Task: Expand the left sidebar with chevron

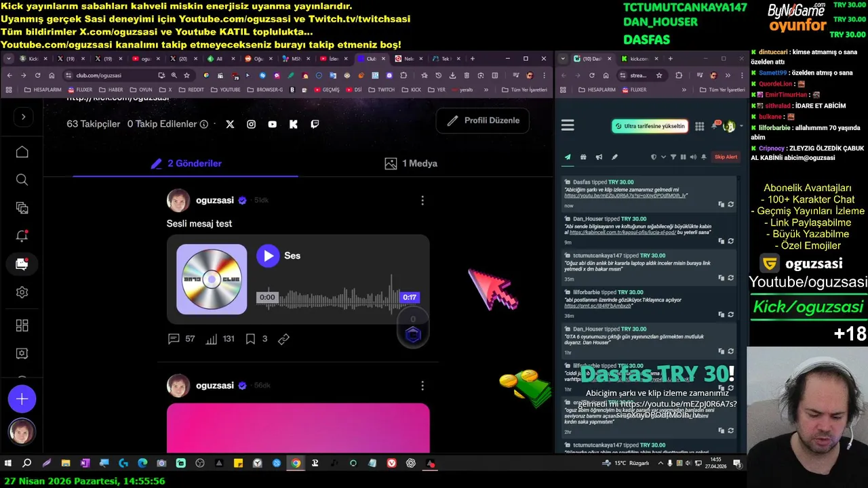Action: (23, 117)
